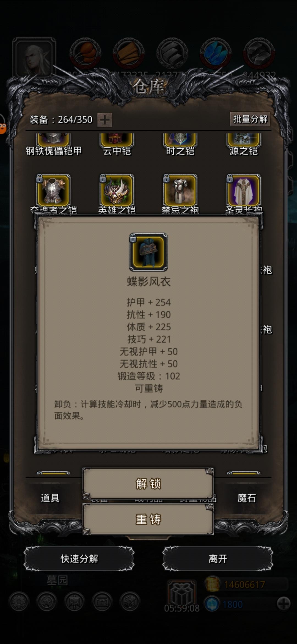Select the 英雄之铠 armor icon

(117, 190)
